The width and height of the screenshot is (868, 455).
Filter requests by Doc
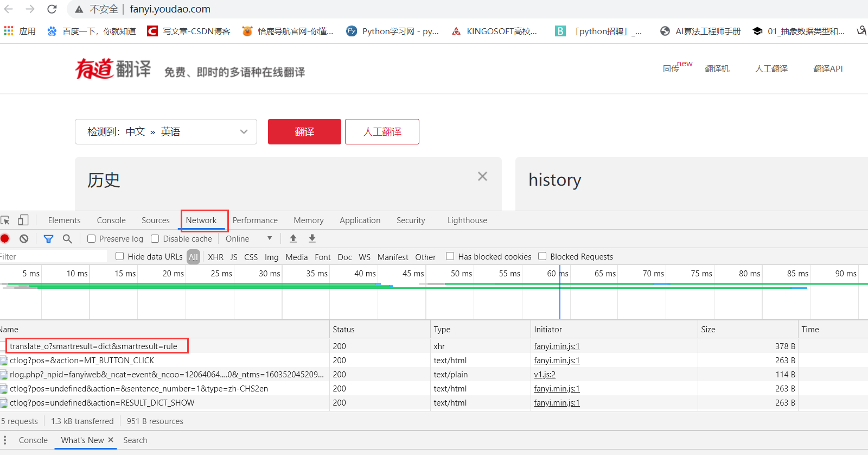pyautogui.click(x=344, y=257)
